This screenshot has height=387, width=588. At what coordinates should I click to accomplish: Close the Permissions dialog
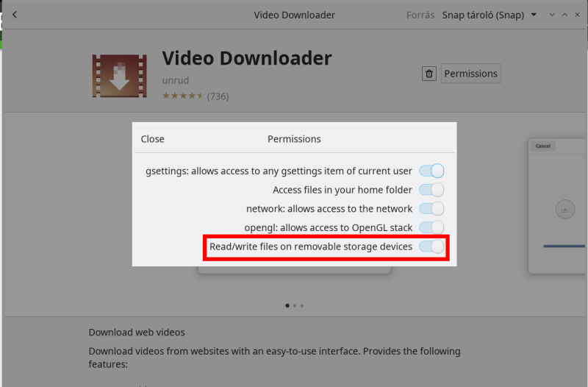(152, 139)
